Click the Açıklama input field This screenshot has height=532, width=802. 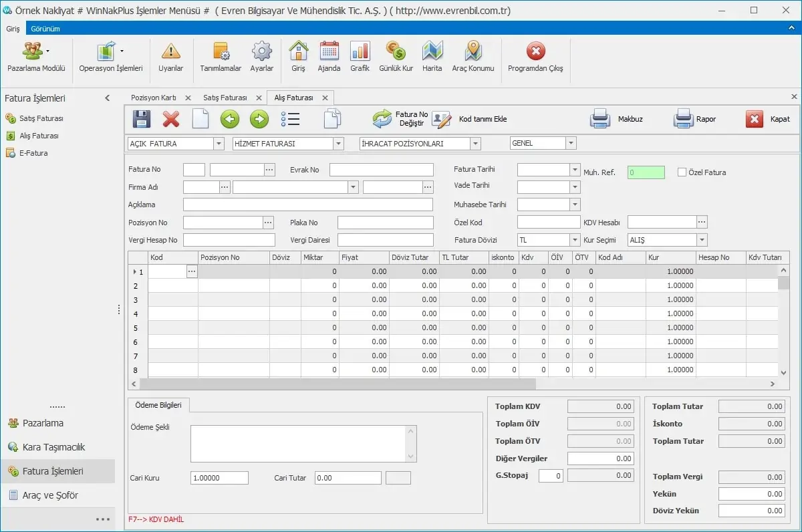coord(308,205)
